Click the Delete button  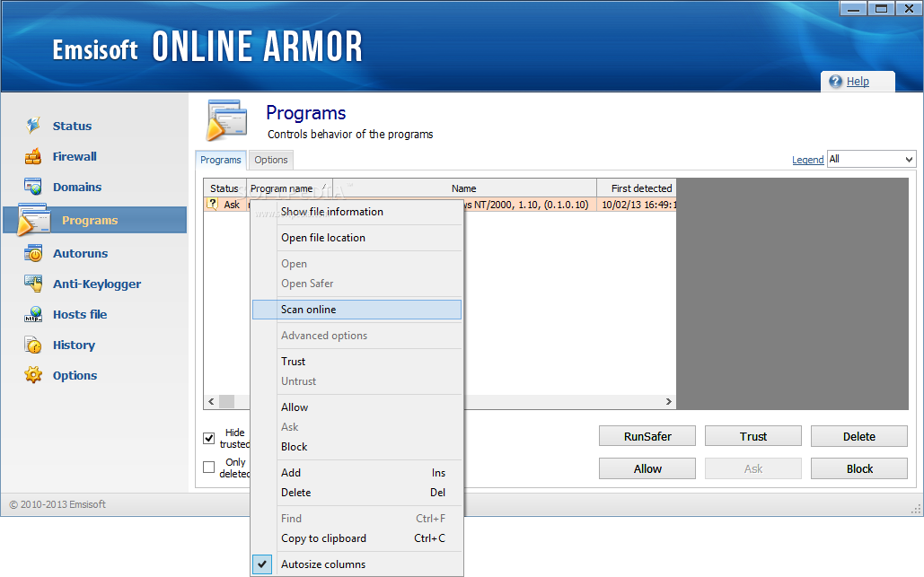pos(859,436)
